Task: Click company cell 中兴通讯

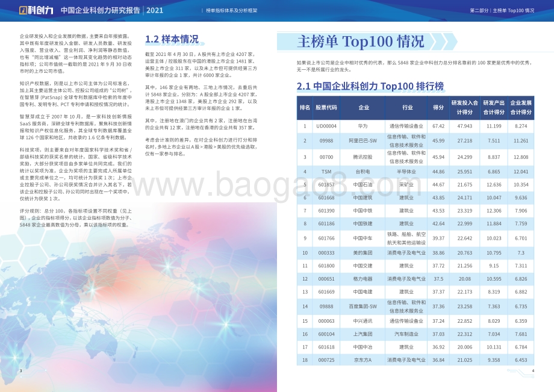Action: tap(363, 321)
